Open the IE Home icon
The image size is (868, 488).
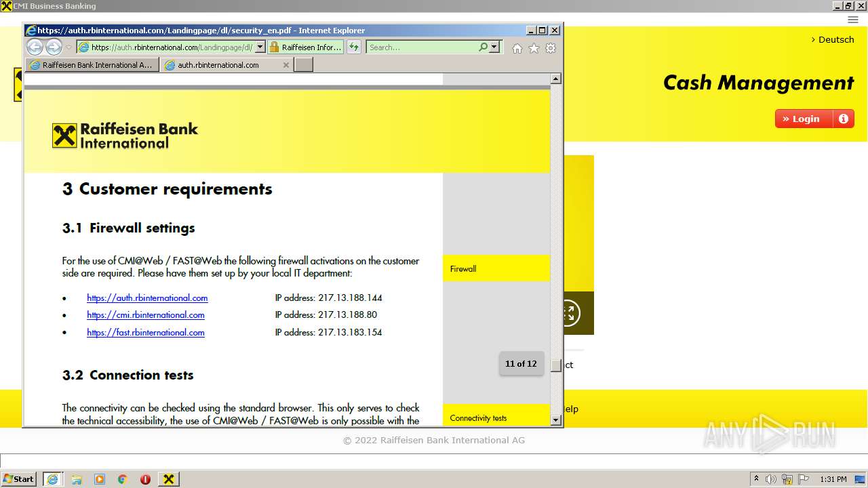[x=517, y=48]
